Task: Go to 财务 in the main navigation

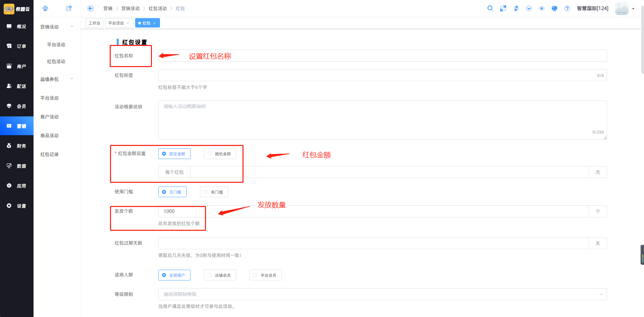Action: coord(17,146)
